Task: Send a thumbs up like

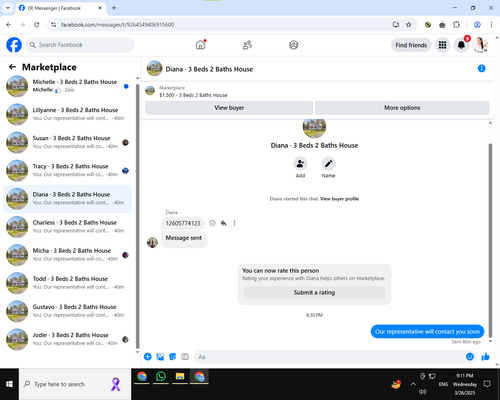Action: point(485,357)
